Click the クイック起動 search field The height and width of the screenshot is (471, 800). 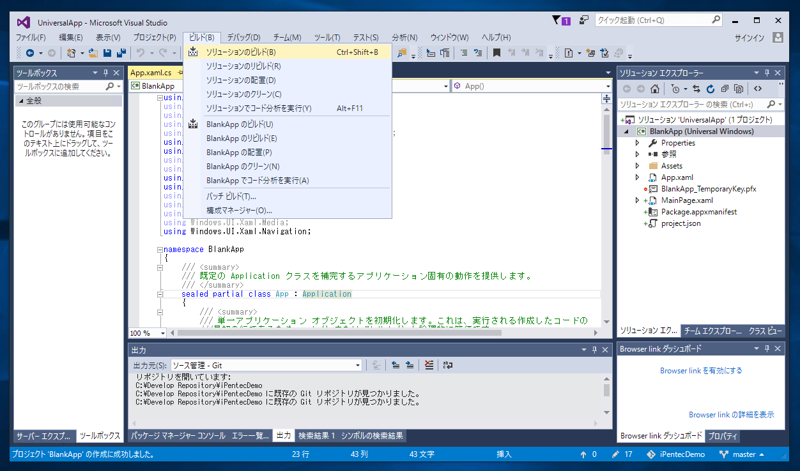pyautogui.click(x=658, y=20)
